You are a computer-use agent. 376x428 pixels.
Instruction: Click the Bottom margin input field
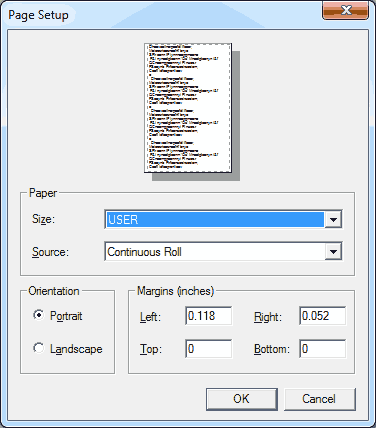pyautogui.click(x=322, y=349)
